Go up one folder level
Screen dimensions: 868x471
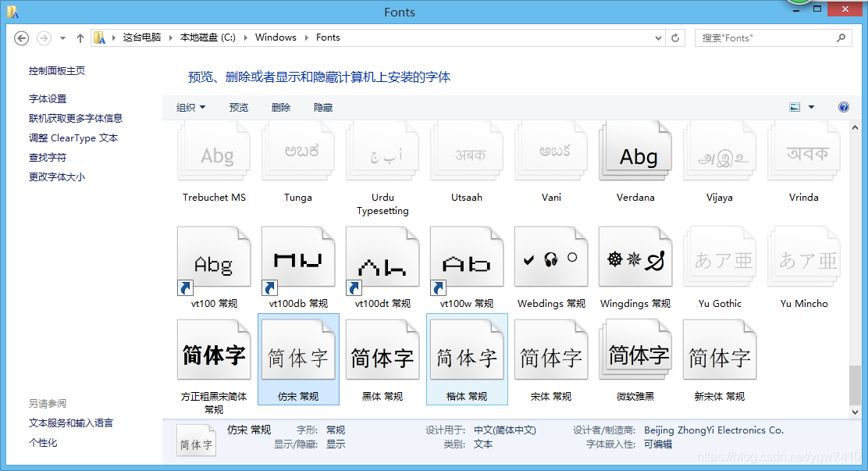tap(80, 37)
